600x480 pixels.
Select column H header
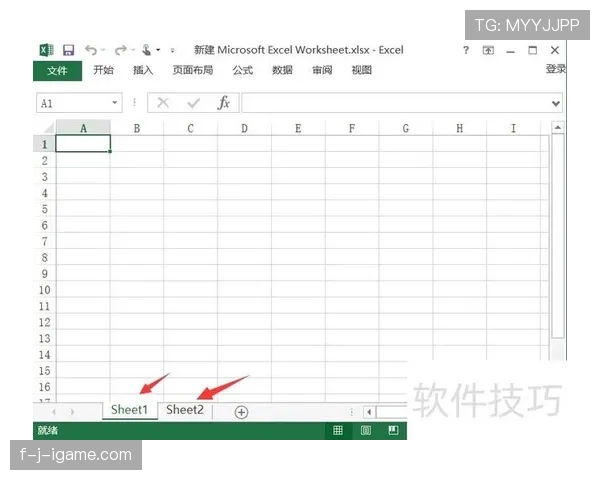point(460,128)
